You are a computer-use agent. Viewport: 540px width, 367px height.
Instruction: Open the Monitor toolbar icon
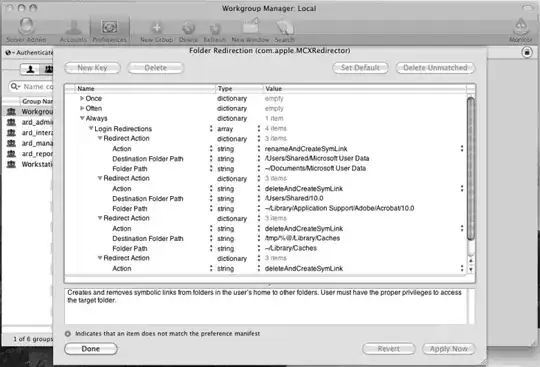520,30
